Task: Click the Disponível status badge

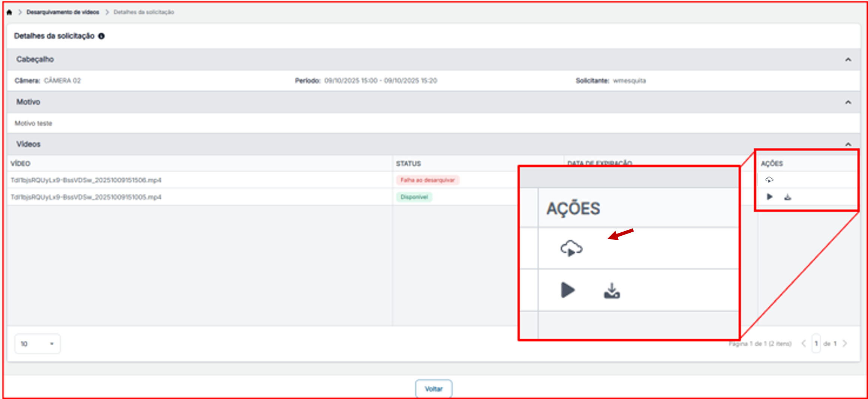Action: (x=414, y=197)
